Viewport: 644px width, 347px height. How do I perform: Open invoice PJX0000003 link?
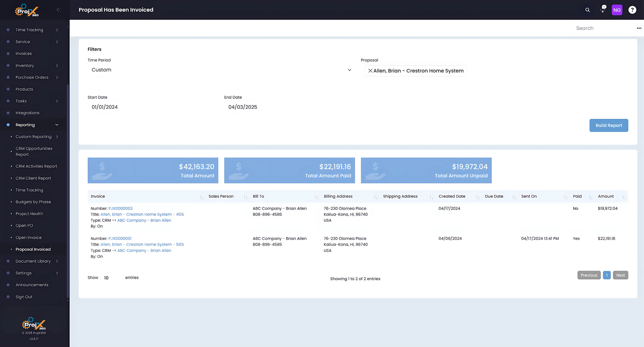120,208
